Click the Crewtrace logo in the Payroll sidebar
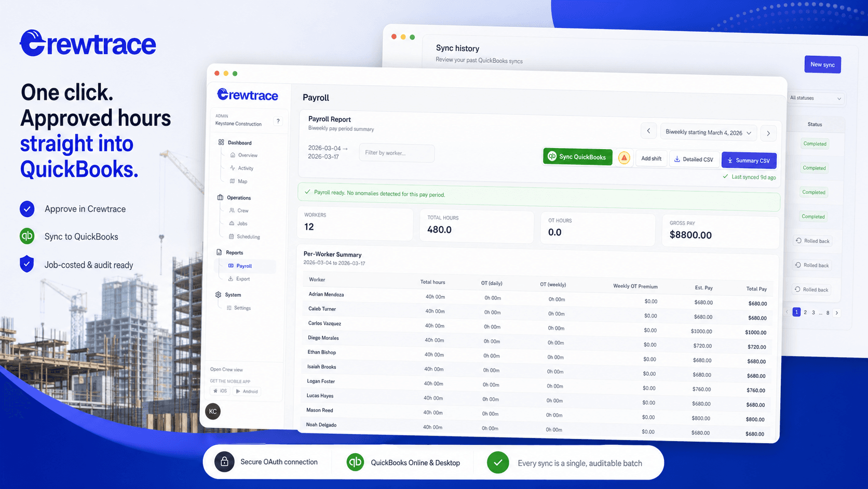This screenshot has width=868, height=489. 248,95
